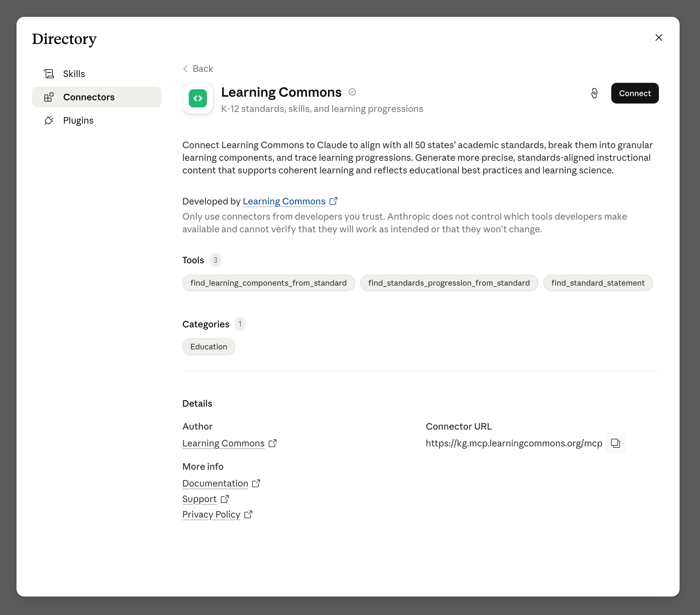Click the Education category chip
Viewport: 700px width, 615px height.
pos(209,347)
